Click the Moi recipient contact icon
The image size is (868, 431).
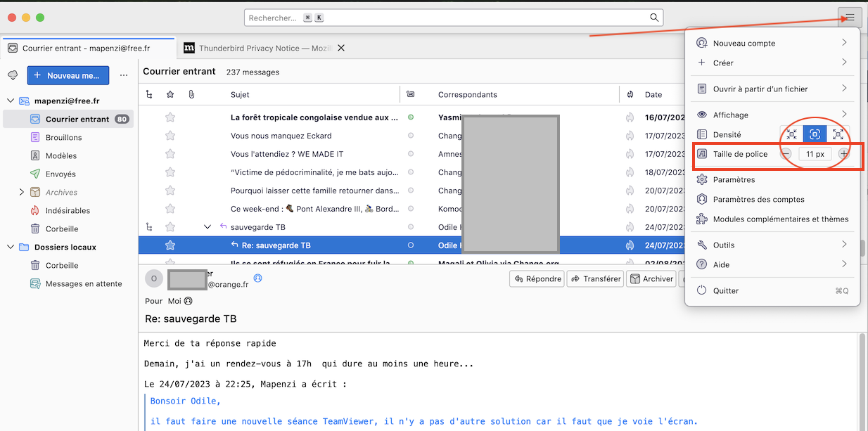pos(188,301)
